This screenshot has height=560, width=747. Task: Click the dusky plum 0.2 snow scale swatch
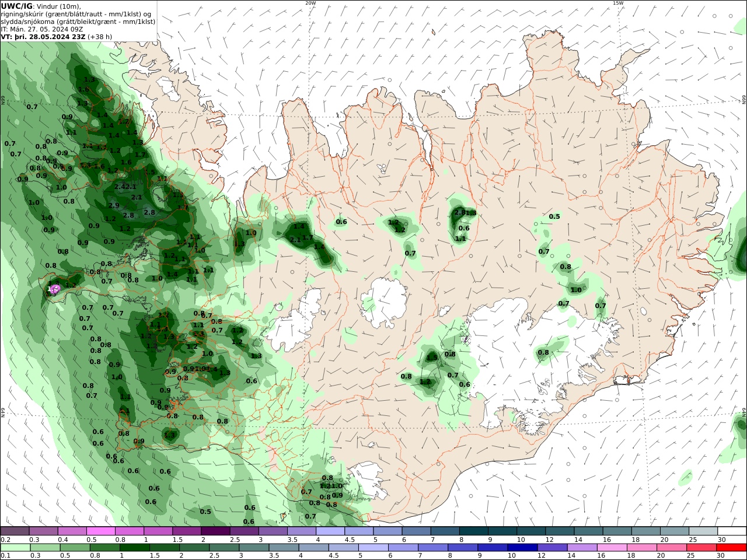(x=15, y=531)
